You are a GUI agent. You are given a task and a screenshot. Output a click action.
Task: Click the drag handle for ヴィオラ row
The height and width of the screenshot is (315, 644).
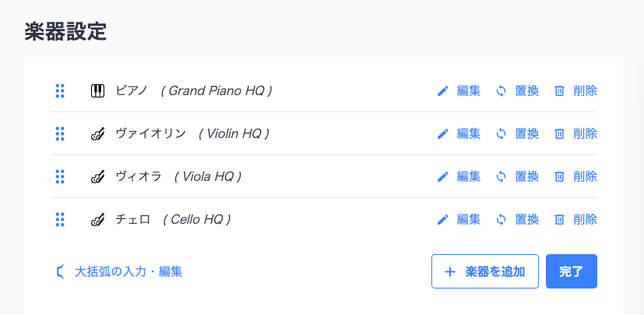pyautogui.click(x=60, y=176)
